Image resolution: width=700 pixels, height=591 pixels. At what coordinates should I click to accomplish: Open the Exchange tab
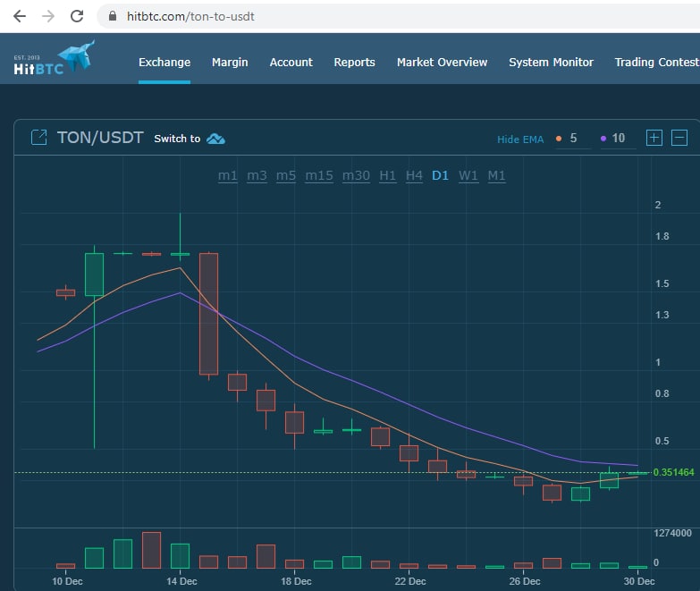pyautogui.click(x=164, y=62)
